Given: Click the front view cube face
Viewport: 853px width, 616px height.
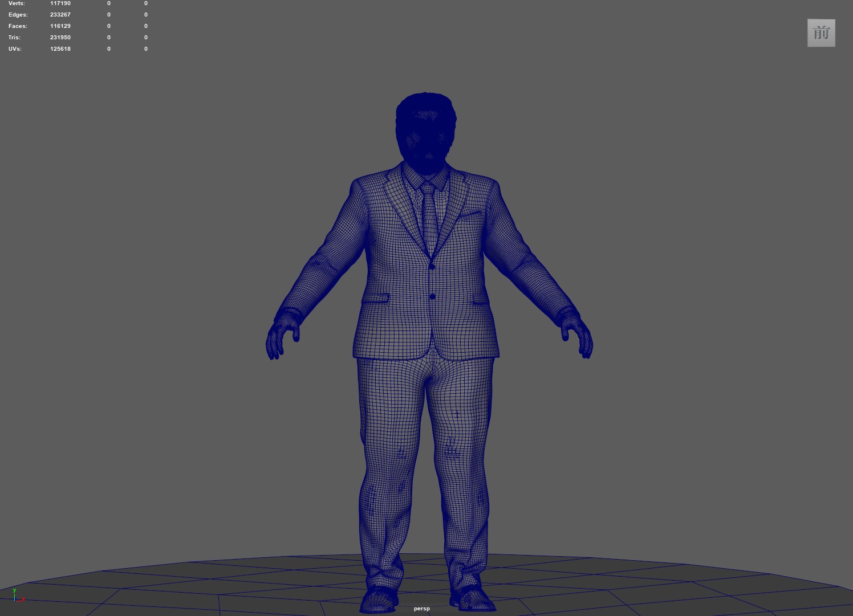Looking at the screenshot, I should 821,33.
